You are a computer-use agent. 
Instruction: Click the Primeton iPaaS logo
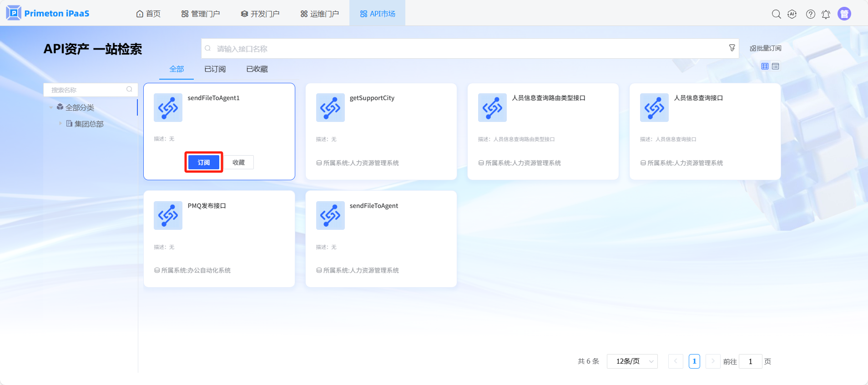[48, 13]
